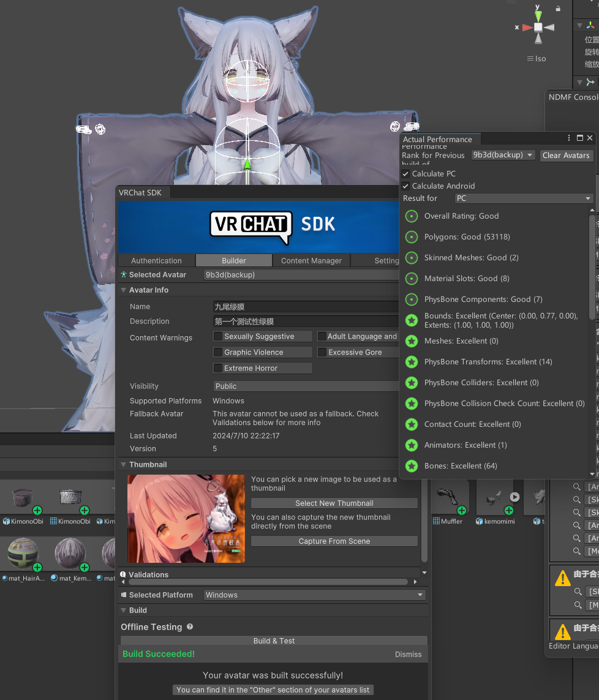
Task: Select the kememimi prefab asset
Action: click(494, 497)
